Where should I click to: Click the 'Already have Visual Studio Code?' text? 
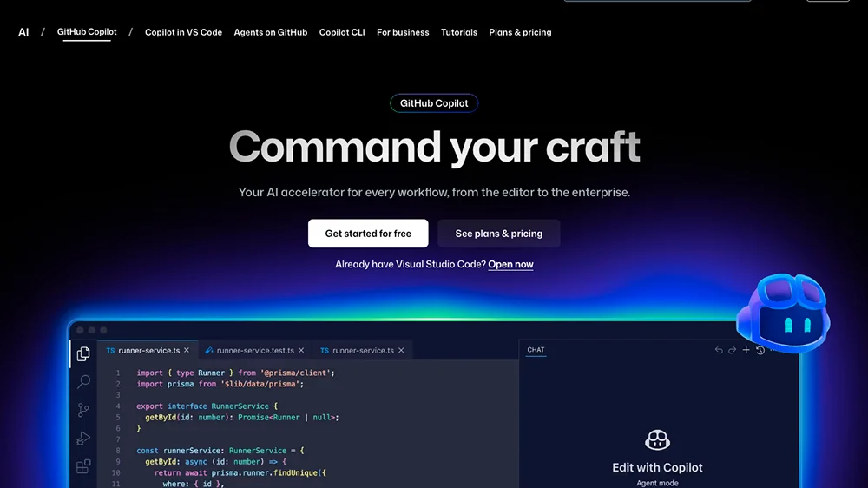411,264
